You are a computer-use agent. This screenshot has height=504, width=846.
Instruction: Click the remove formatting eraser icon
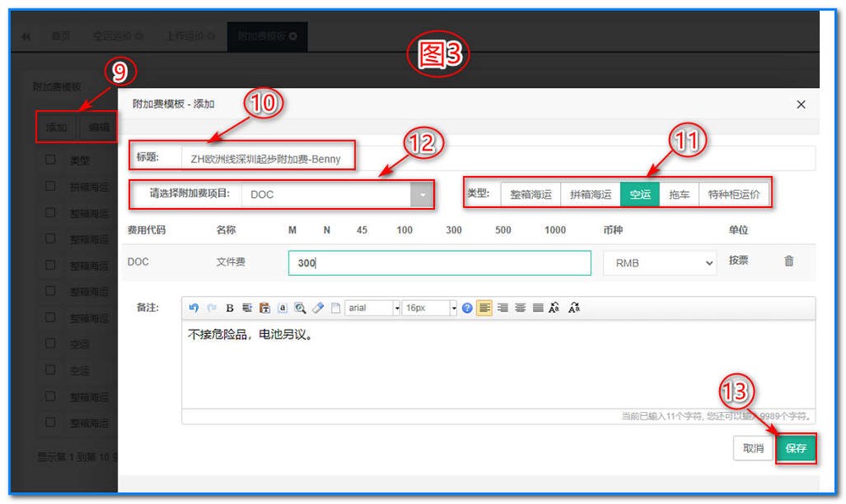pos(319,308)
